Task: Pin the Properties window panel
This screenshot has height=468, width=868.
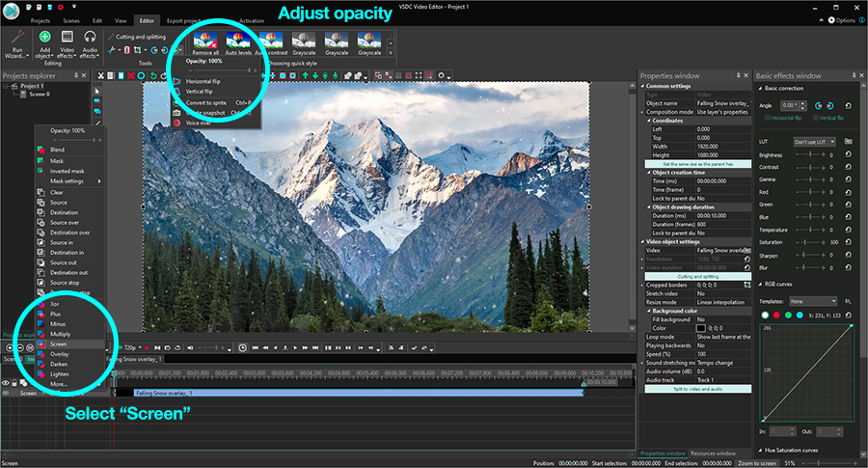Action: pos(738,75)
